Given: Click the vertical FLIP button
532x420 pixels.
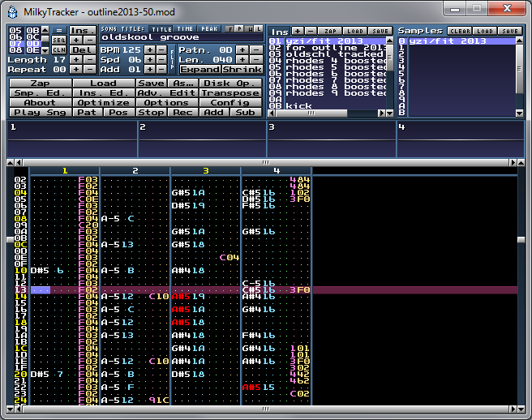Looking at the screenshot, I should pos(173,60).
